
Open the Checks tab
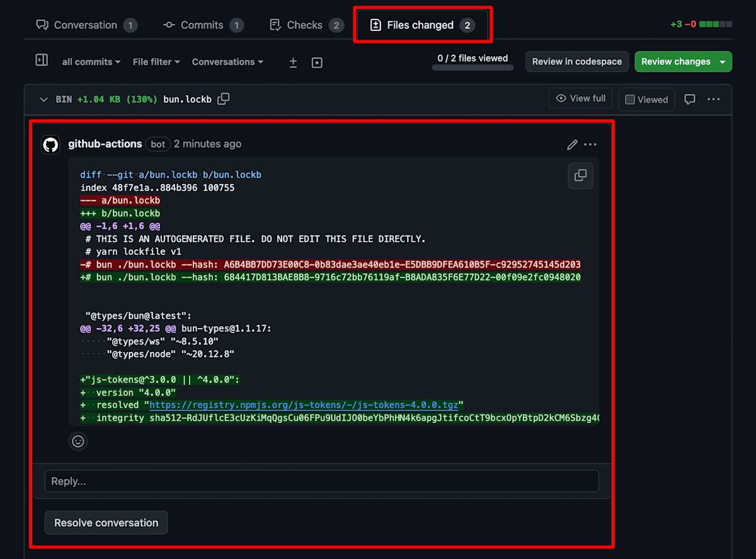(306, 25)
